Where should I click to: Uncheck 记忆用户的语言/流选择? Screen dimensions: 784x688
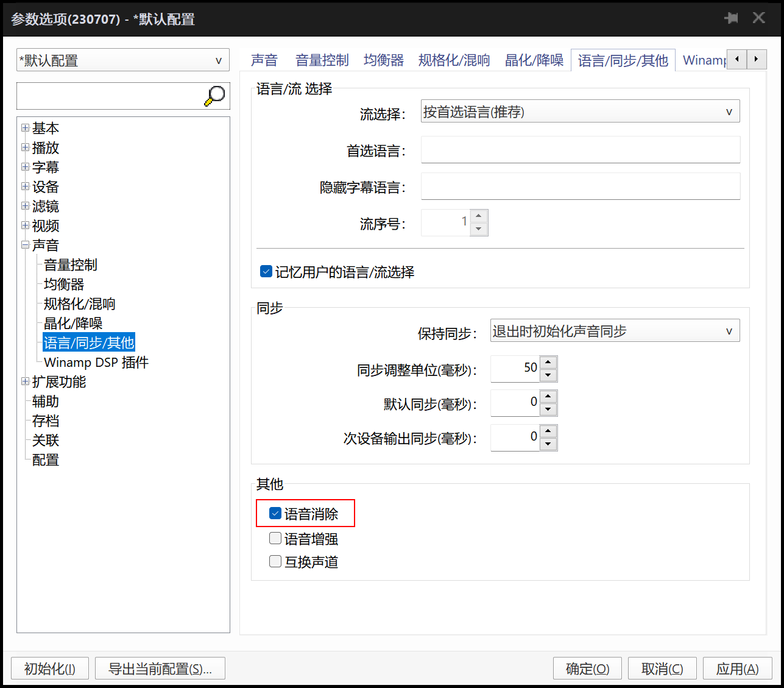pos(266,271)
